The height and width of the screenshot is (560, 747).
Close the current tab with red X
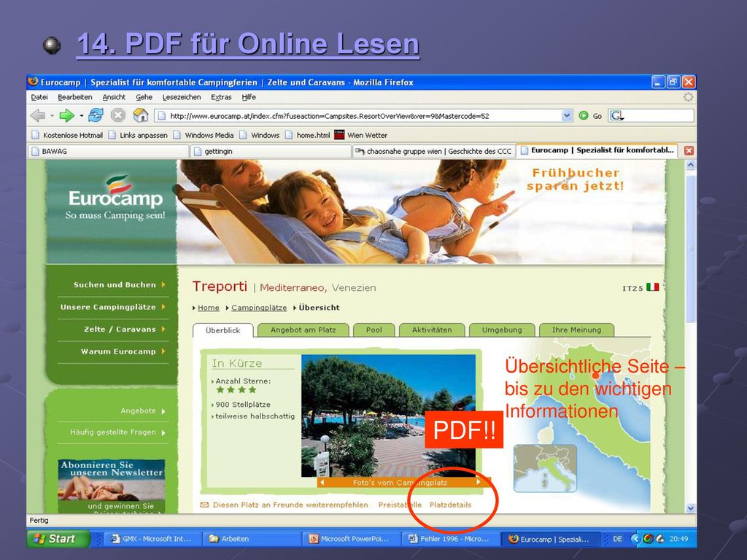coord(689,151)
